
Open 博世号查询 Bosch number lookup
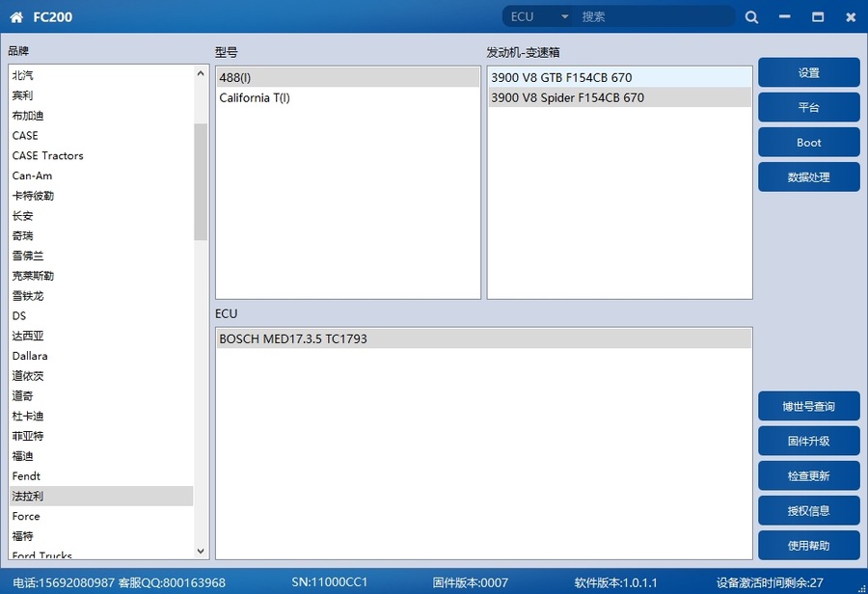(x=809, y=406)
